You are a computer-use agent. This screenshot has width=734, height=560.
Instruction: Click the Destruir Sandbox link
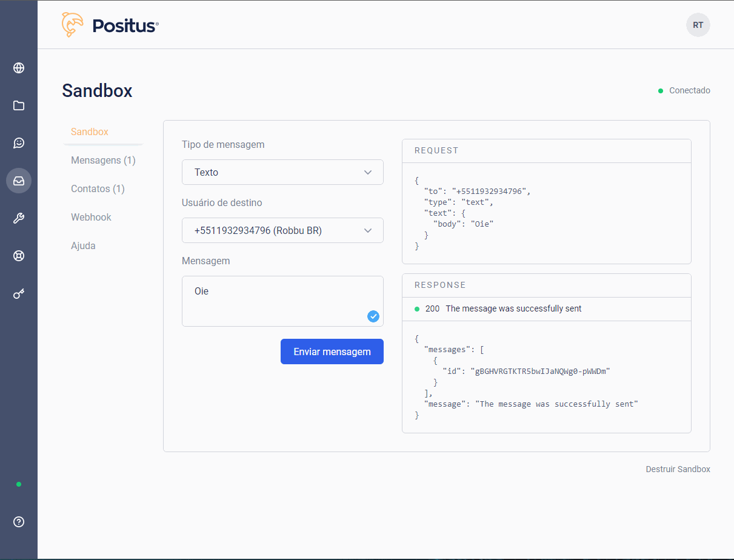(x=678, y=469)
